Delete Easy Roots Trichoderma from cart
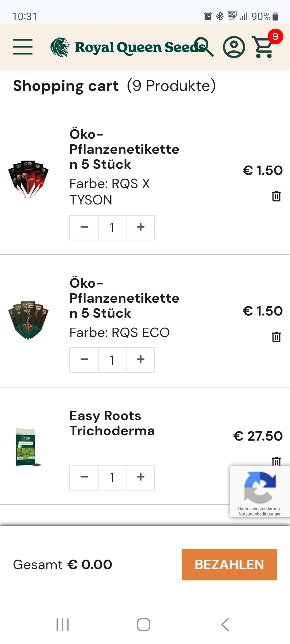290x644 pixels. 276,461
